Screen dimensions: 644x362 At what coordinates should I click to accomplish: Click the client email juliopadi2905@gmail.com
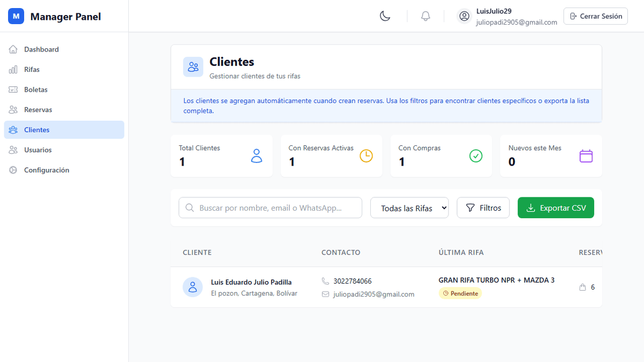point(374,294)
